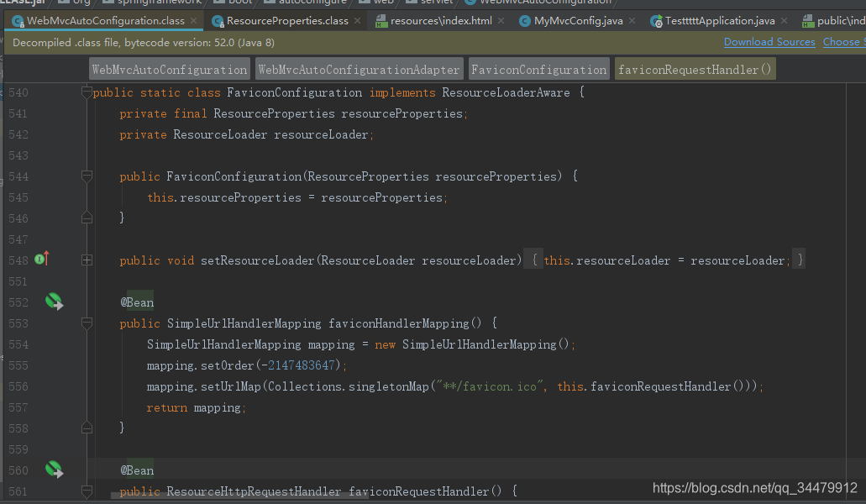Click the -2147483647 order value

point(298,365)
